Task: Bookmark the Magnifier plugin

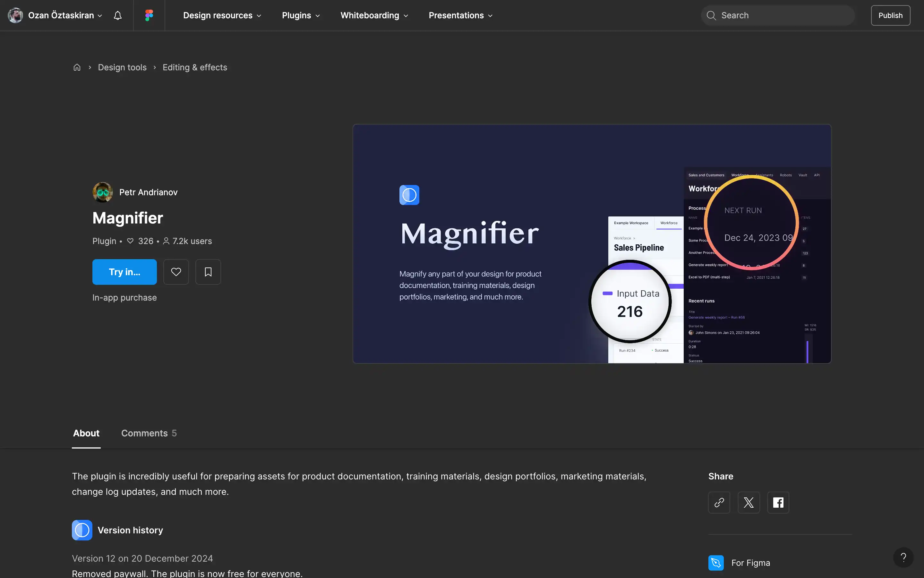Action: [x=208, y=272]
